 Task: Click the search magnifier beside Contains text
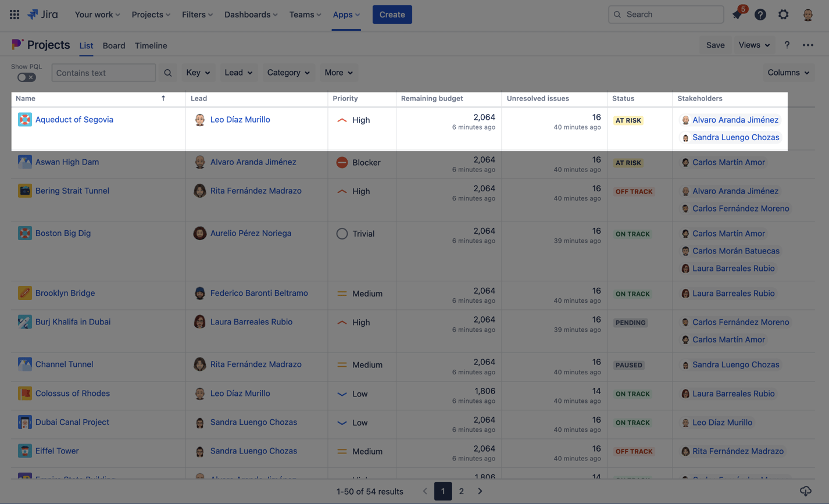pos(168,73)
